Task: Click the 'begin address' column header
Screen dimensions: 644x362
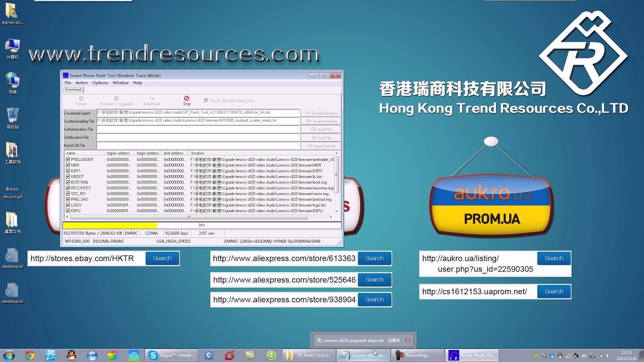Action: tap(148, 153)
